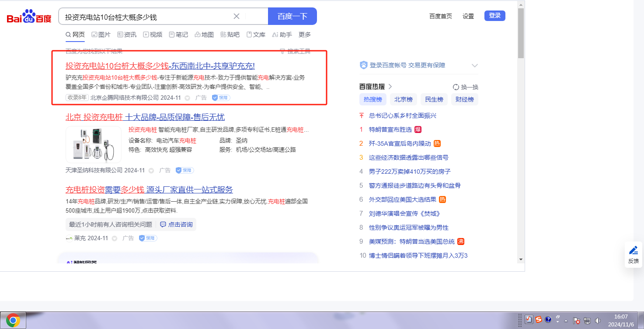Click the Baidu logo
The image size is (644, 329).
click(x=29, y=17)
